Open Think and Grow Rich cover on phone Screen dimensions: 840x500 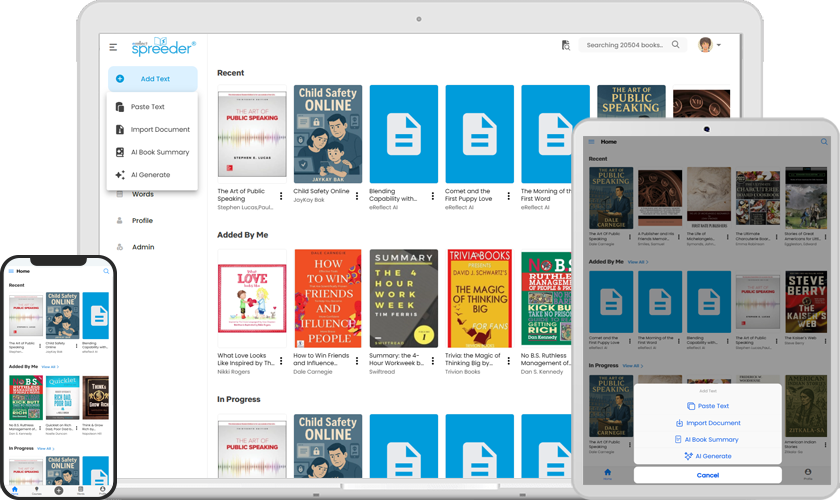tap(95, 398)
